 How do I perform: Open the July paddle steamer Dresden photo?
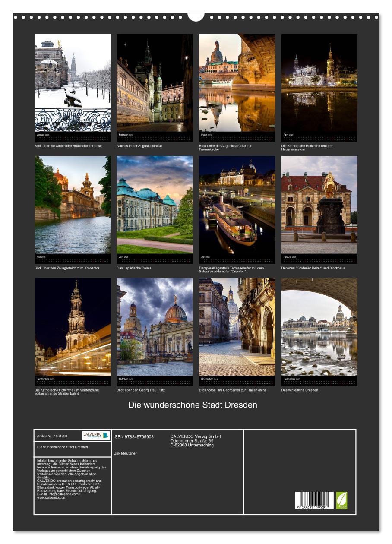click(237, 205)
